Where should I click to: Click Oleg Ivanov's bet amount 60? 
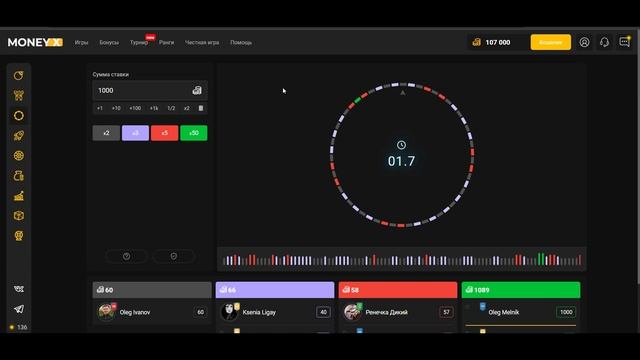[200, 312]
